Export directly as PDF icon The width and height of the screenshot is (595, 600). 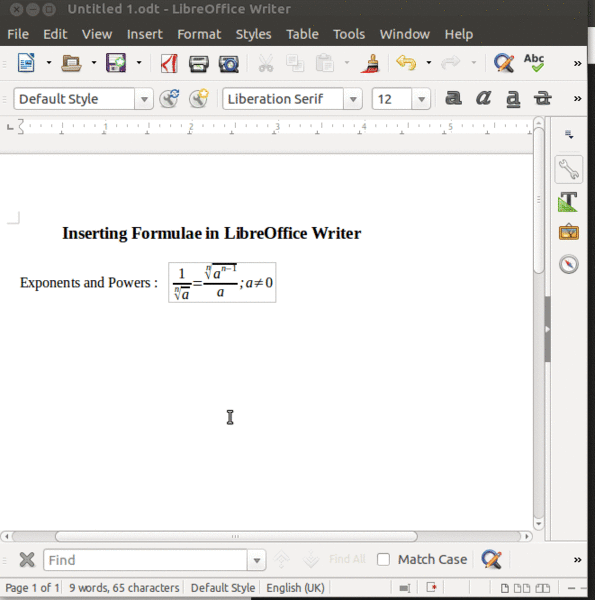pyautogui.click(x=169, y=63)
